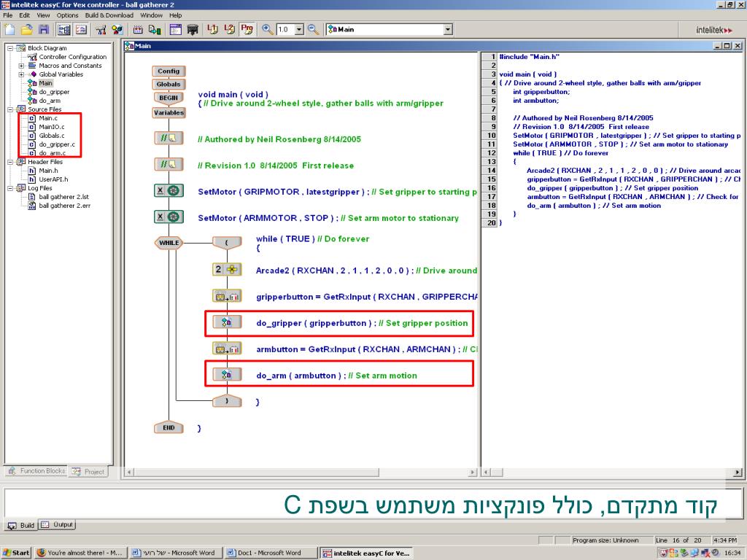
Task: Open the Window menu
Action: point(152,15)
